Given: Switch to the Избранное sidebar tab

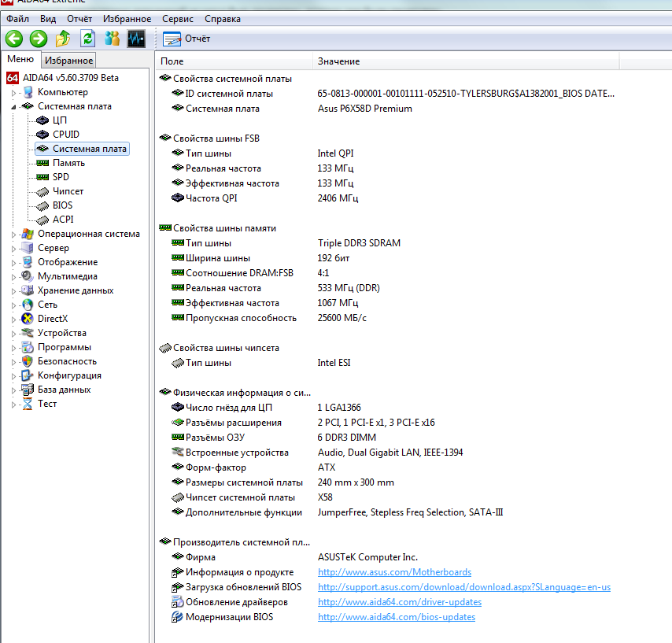Looking at the screenshot, I should (x=68, y=61).
